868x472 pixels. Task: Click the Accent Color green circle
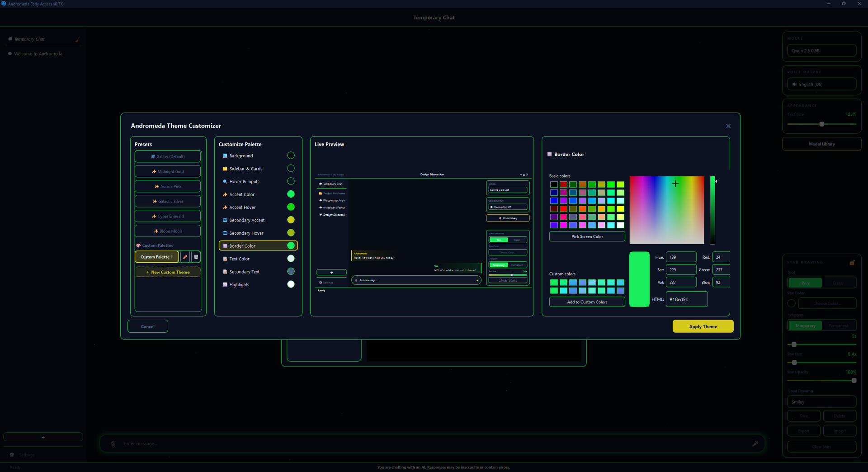coord(291,194)
